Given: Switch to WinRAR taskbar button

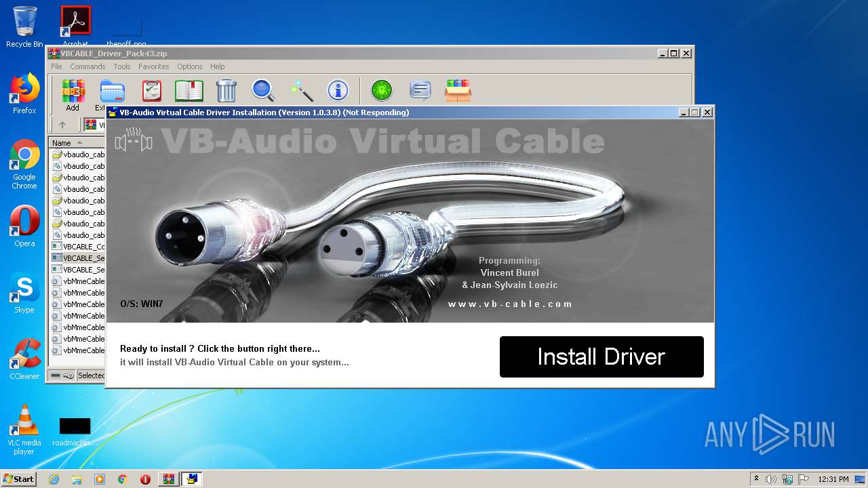Looking at the screenshot, I should click(x=169, y=479).
